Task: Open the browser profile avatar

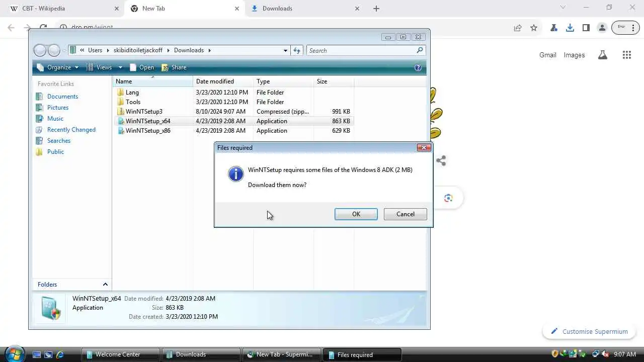Action: click(602, 28)
